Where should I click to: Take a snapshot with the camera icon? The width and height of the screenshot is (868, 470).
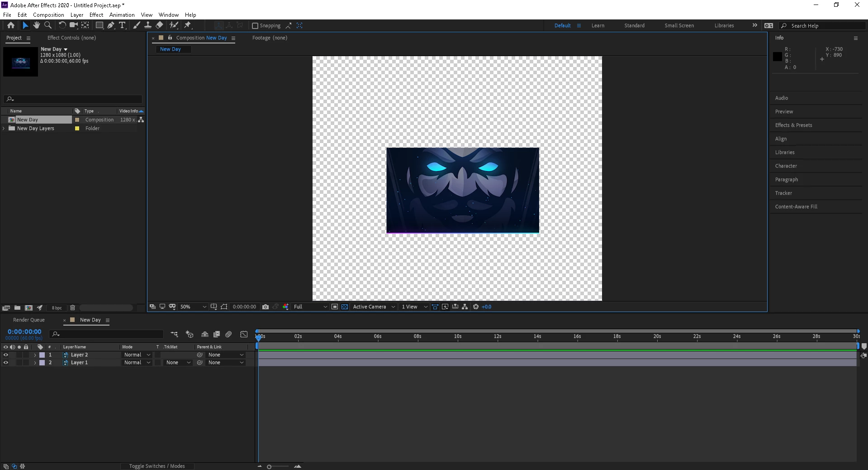coord(266,307)
